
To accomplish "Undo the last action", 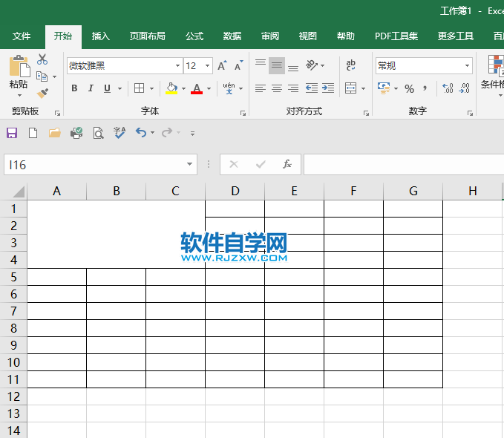I will 141,132.
